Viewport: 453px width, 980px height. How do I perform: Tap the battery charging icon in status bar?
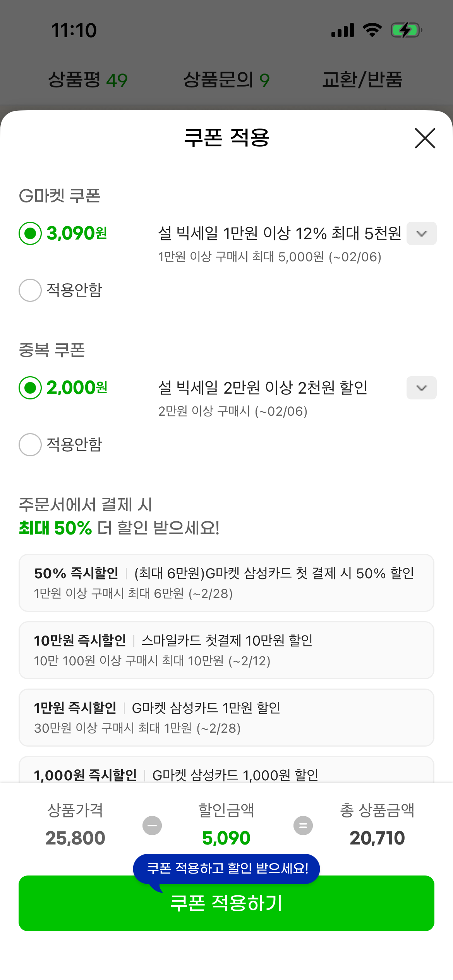coord(406,30)
